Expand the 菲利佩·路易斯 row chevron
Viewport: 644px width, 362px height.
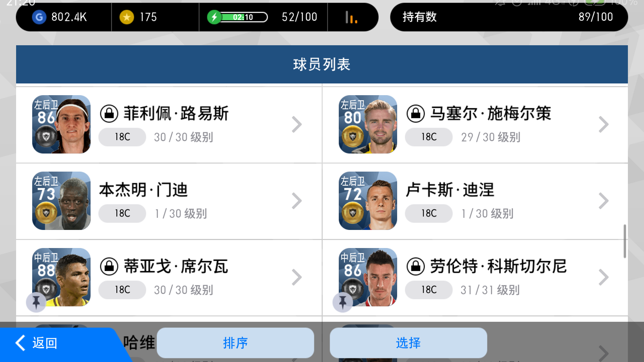[x=297, y=125]
